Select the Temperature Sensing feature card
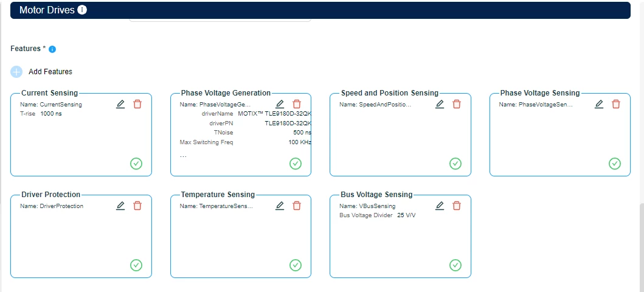The width and height of the screenshot is (644, 292). 241,236
